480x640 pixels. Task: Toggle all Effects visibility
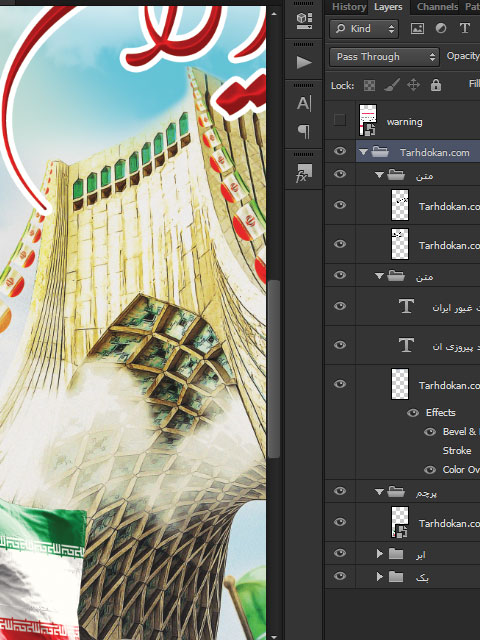413,413
